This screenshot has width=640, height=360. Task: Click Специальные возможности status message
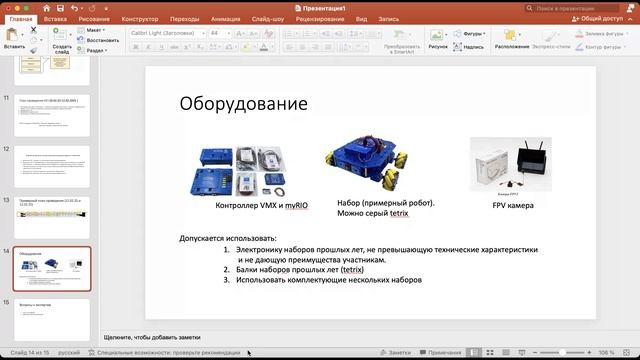pyautogui.click(x=164, y=352)
